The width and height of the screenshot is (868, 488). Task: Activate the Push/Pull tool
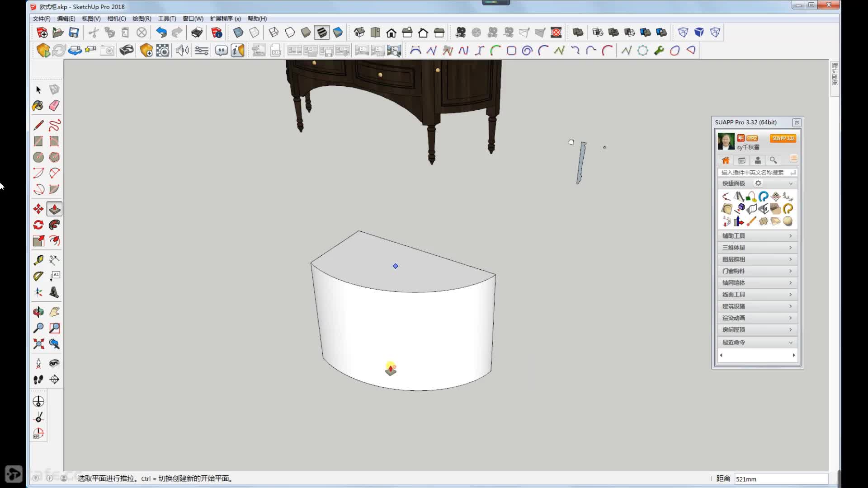(54, 209)
